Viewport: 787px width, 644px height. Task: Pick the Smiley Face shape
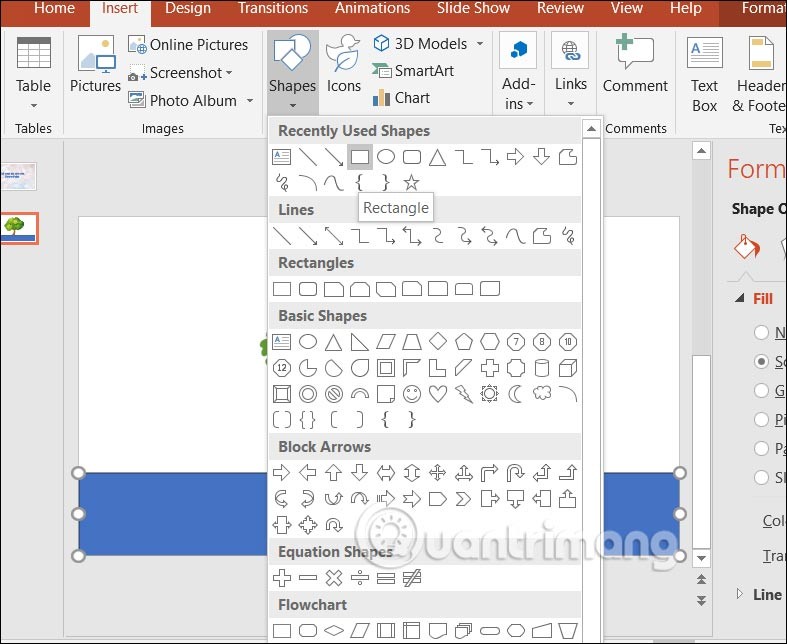coord(412,394)
